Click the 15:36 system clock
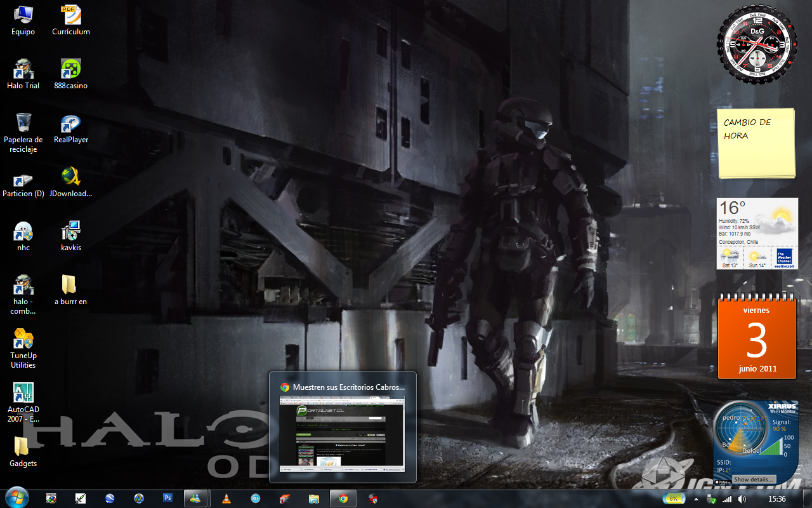The width and height of the screenshot is (812, 508). (x=776, y=500)
